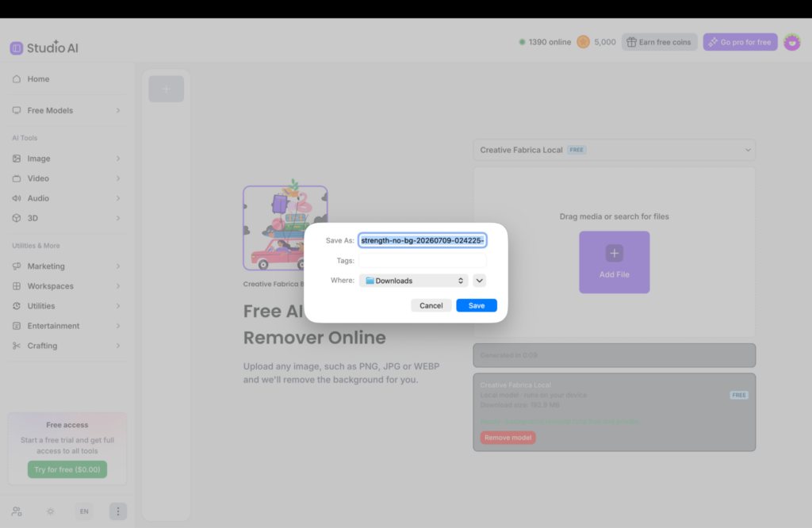Click the Drag media or search for files text
The image size is (812, 528).
pos(615,216)
